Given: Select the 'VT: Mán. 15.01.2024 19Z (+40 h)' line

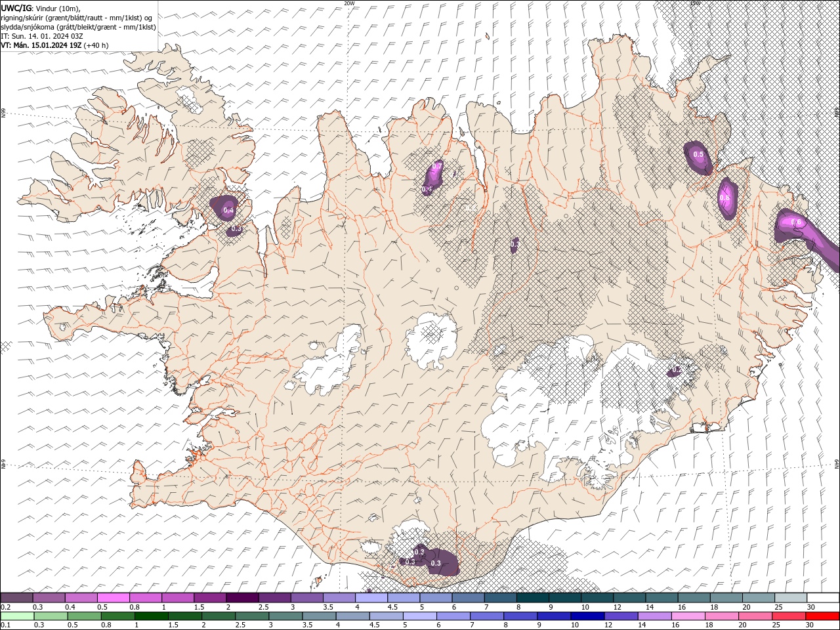Looking at the screenshot, I should point(55,45).
